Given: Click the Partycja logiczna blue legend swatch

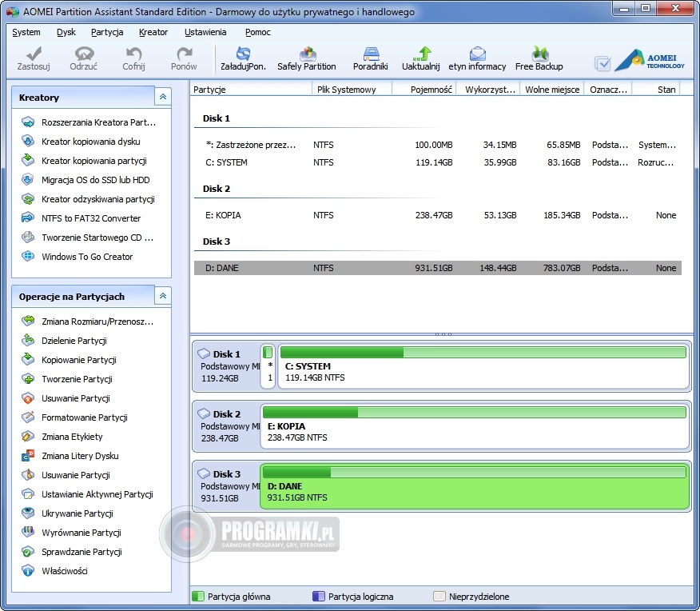Looking at the screenshot, I should pyautogui.click(x=318, y=597).
